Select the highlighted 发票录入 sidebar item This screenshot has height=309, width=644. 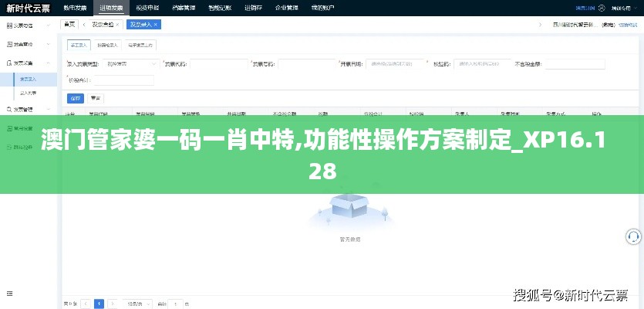tap(29, 79)
